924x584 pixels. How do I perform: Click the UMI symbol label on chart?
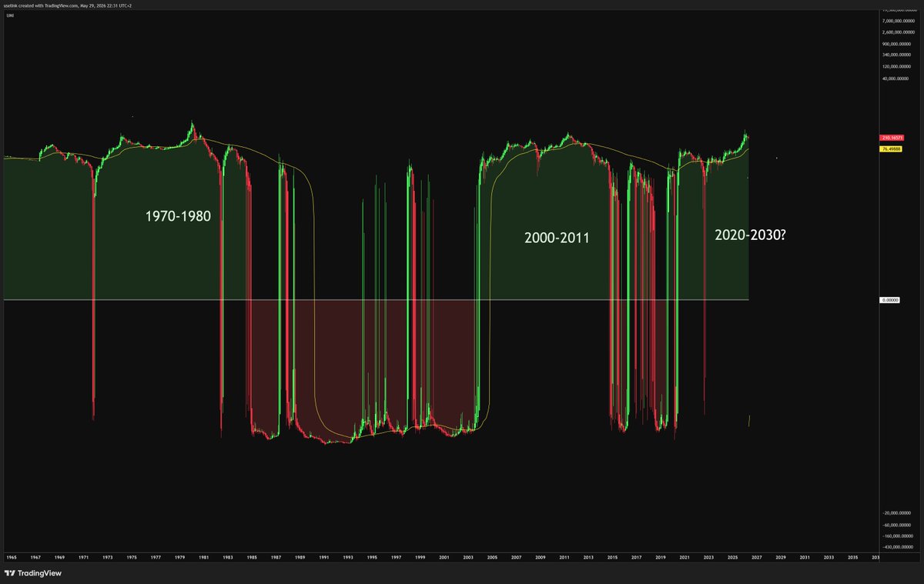pyautogui.click(x=8, y=15)
